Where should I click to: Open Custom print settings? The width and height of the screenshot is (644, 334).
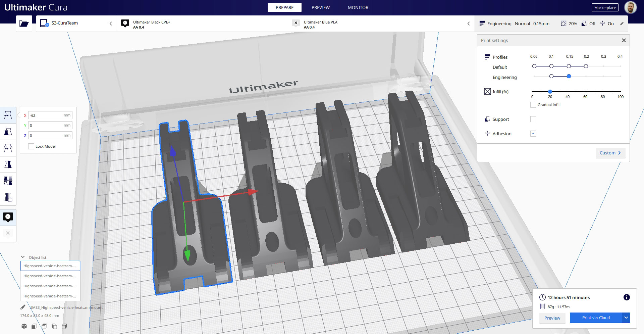click(610, 153)
